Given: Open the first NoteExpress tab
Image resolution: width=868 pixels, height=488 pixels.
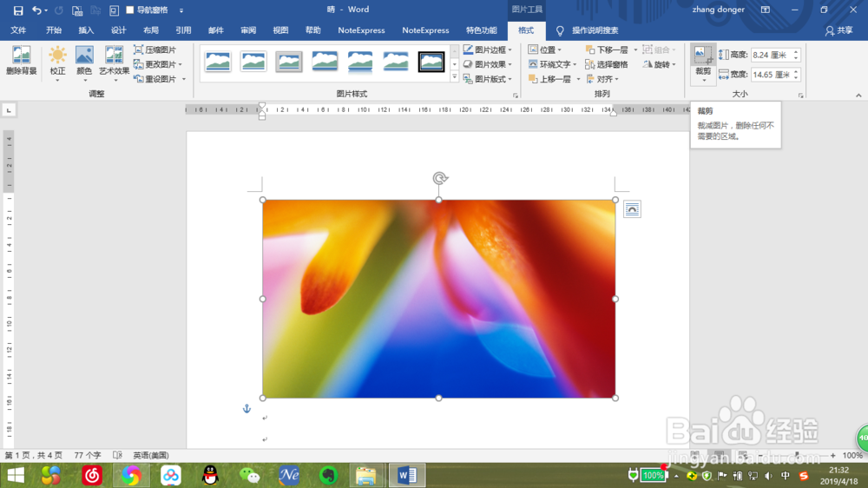Looking at the screenshot, I should (361, 30).
